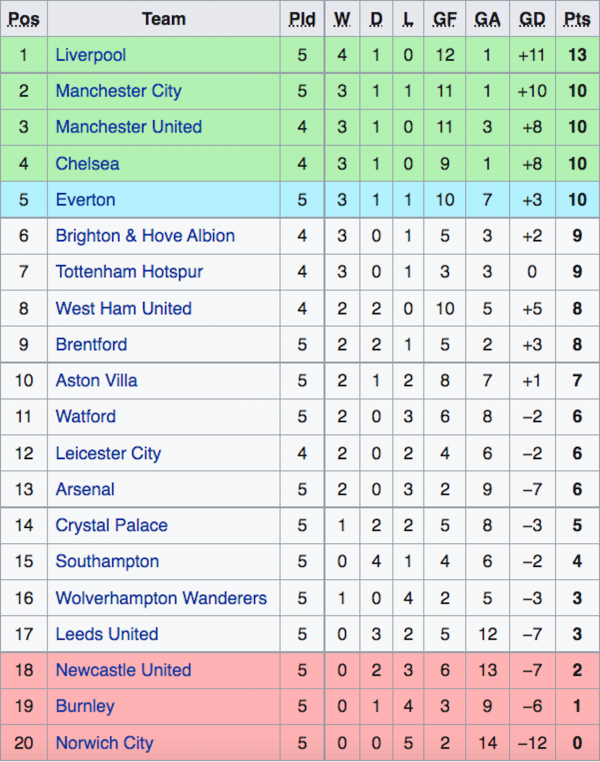Viewport: 600px width, 762px height.
Task: Open the Norwich City link
Action: pyautogui.click(x=104, y=743)
